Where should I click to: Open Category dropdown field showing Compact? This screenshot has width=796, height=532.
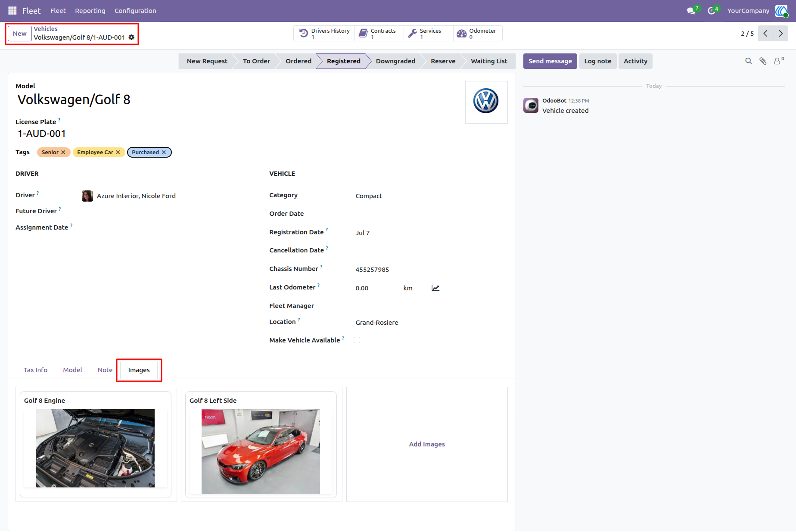pyautogui.click(x=431, y=196)
